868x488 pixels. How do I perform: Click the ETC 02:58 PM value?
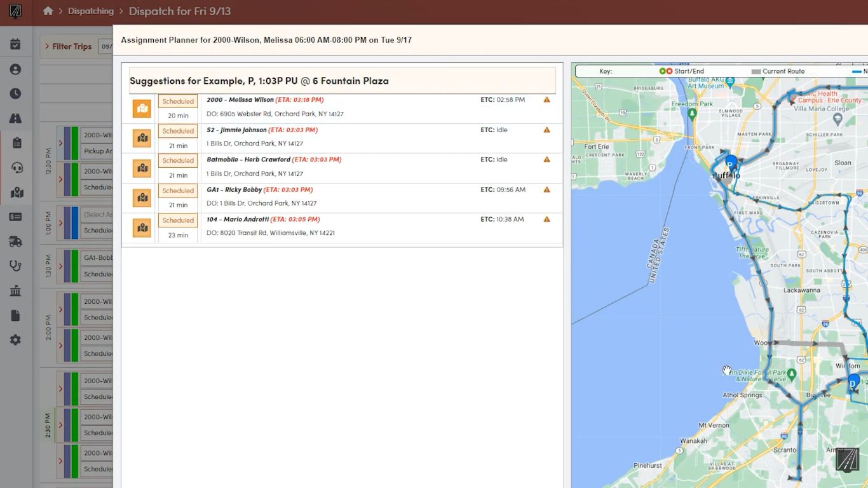pos(511,100)
